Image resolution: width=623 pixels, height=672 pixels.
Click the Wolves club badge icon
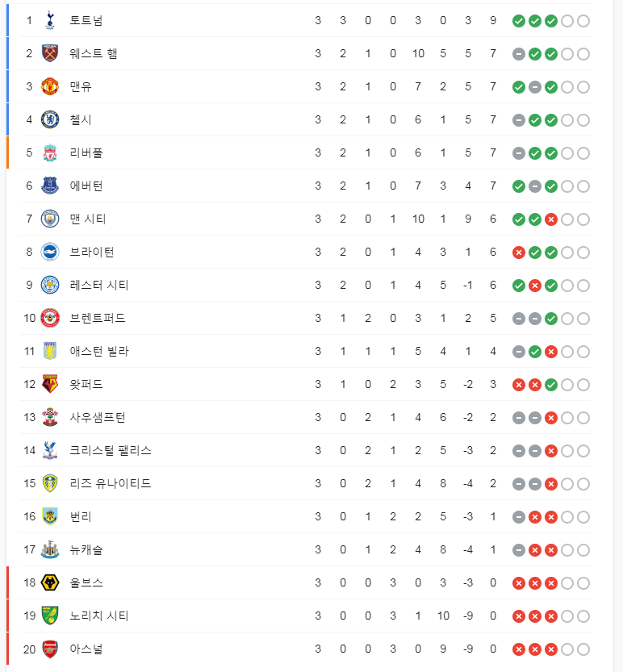tap(50, 582)
